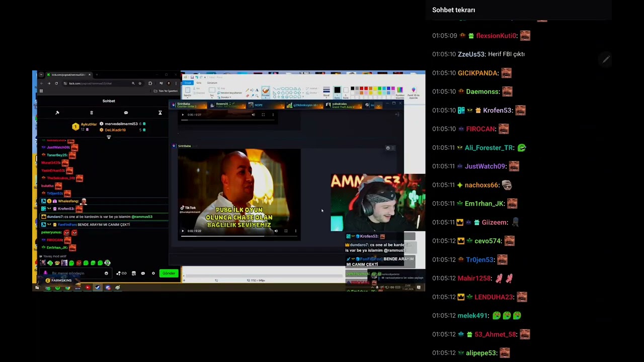
Task: Click the TikTok video progress bar
Action: [x=239, y=235]
